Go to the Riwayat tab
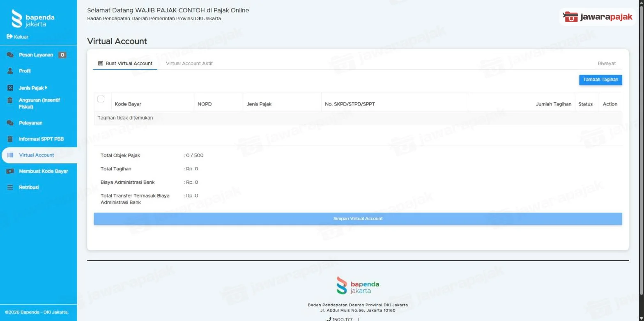Screen dimensions: 644x321 (607, 64)
